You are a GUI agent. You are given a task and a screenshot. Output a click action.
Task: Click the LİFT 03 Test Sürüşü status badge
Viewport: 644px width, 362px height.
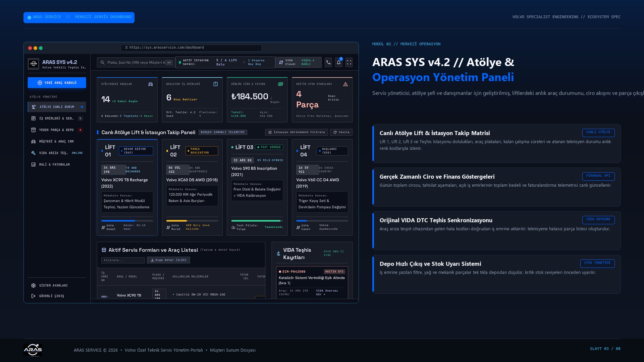(269, 147)
